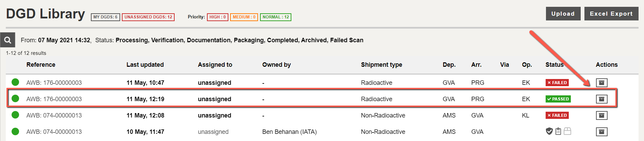The width and height of the screenshot is (644, 141).
Task: Filter by UNASSIGNED DGDS: 12 badge
Action: coord(148,17)
